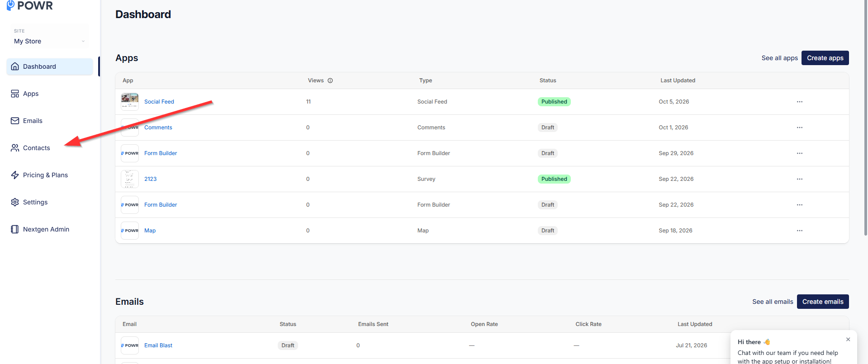
Task: Open more options for Map row
Action: [800, 231]
